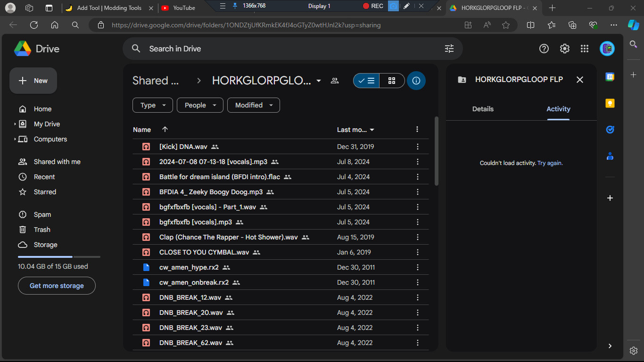Click the Get more storage button
The image size is (644, 362).
(56, 286)
